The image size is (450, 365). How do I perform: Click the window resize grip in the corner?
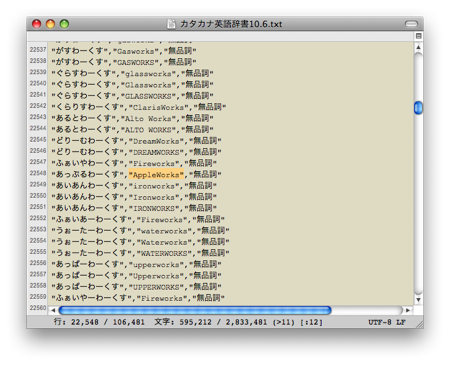point(419,324)
